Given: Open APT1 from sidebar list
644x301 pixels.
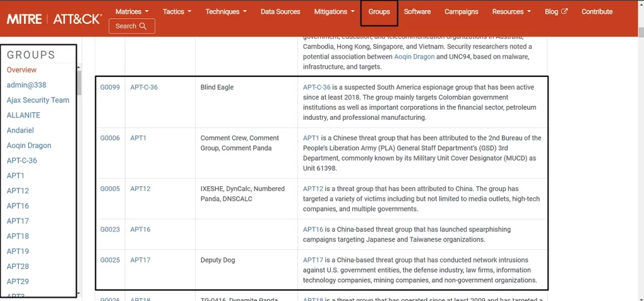Looking at the screenshot, I should click(16, 176).
